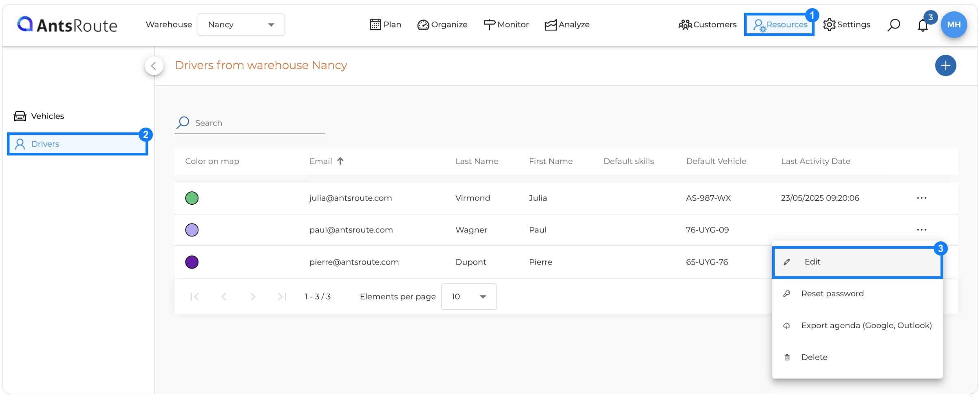Open three-dots menu for Julia's row
This screenshot has width=980, height=399.
(921, 198)
